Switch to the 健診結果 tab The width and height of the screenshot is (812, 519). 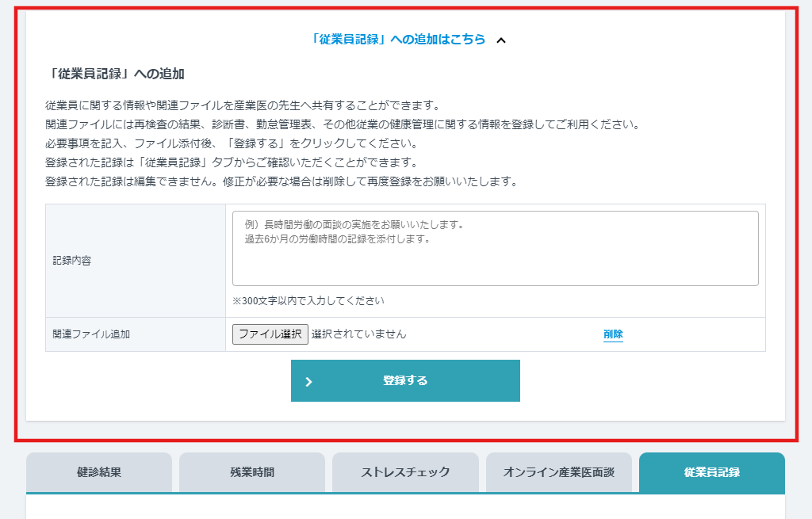pos(99,472)
